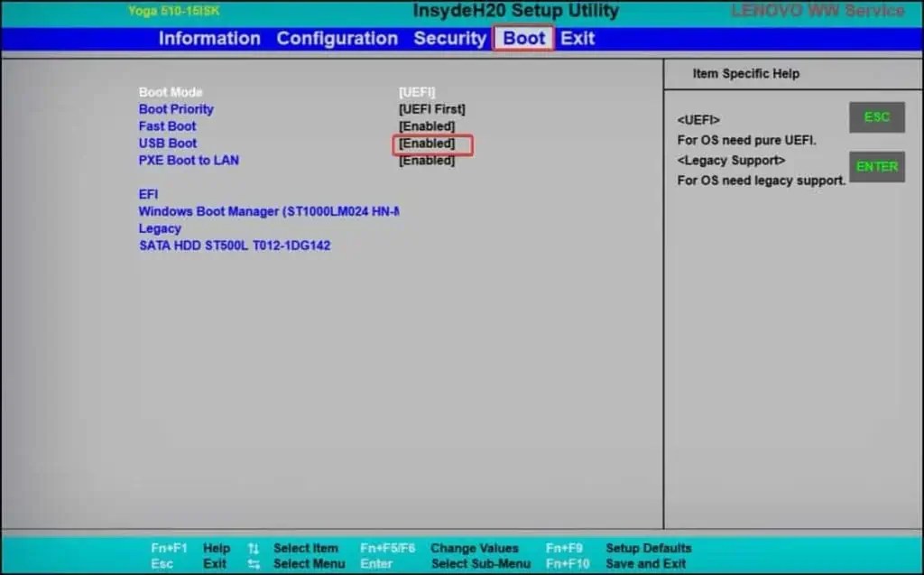Switch to the Boot tab
924x575 pixels.
(523, 38)
